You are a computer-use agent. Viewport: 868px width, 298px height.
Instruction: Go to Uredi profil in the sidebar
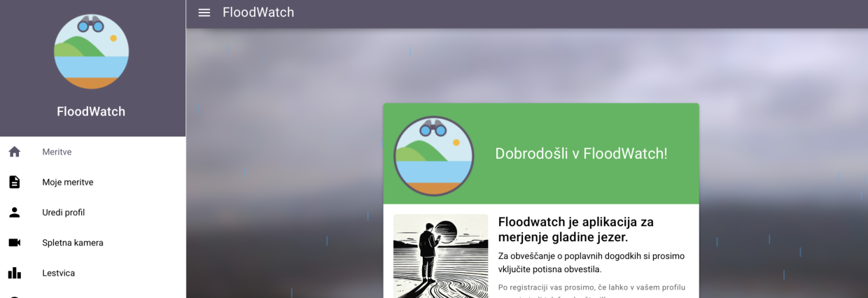[x=92, y=212]
